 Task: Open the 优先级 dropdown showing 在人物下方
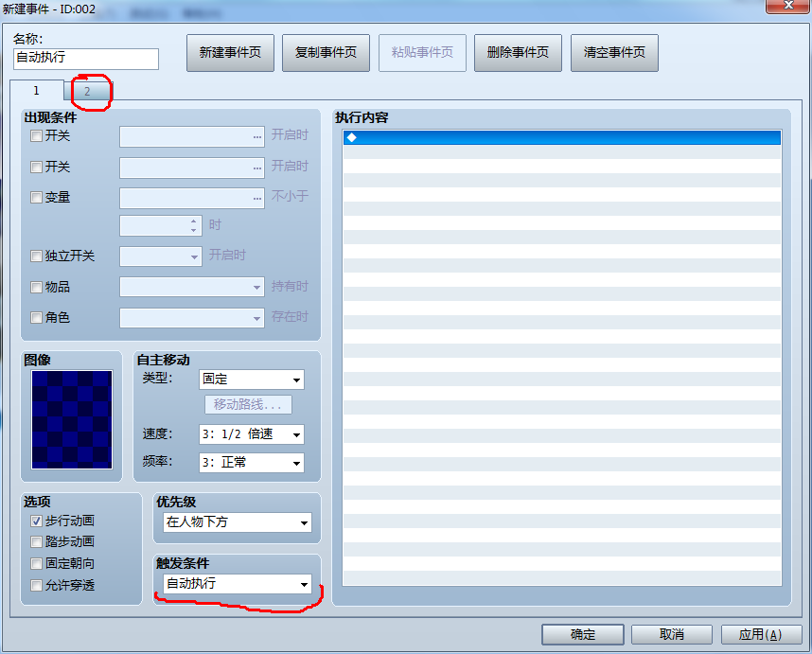coord(238,522)
